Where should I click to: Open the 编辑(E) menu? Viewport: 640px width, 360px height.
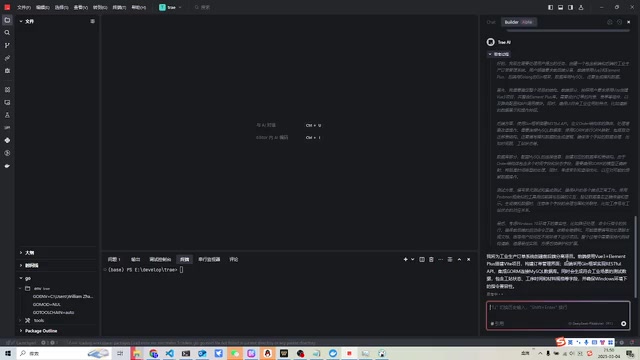pyautogui.click(x=42, y=7)
